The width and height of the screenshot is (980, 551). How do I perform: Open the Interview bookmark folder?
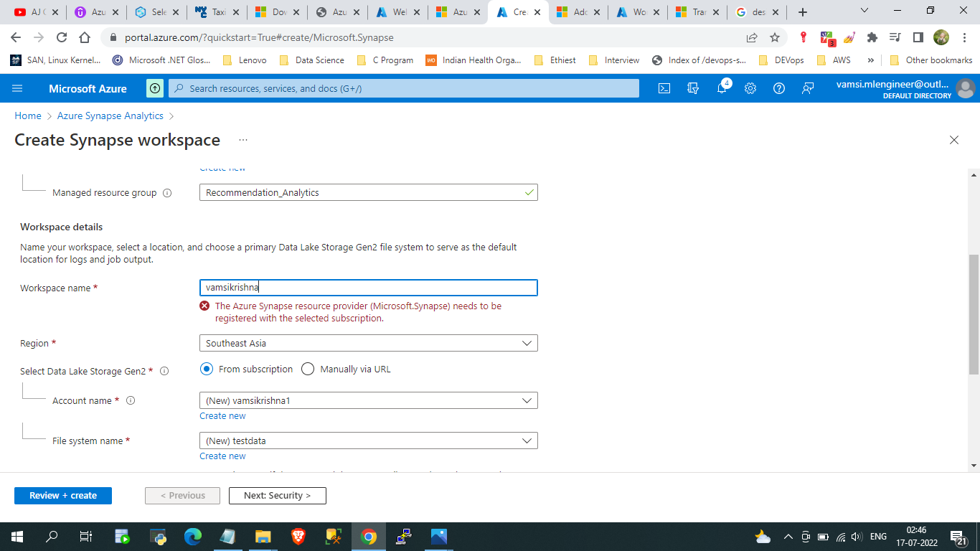coord(614,60)
